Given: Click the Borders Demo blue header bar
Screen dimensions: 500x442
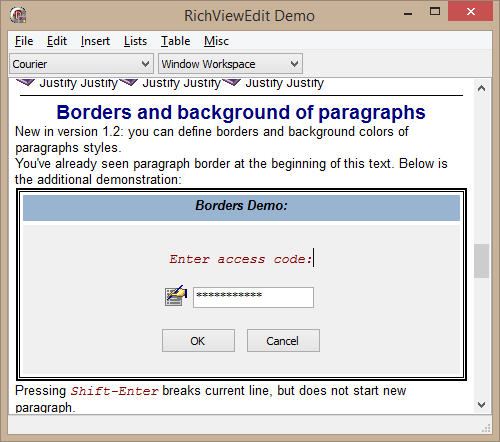Looking at the screenshot, I should click(x=241, y=208).
